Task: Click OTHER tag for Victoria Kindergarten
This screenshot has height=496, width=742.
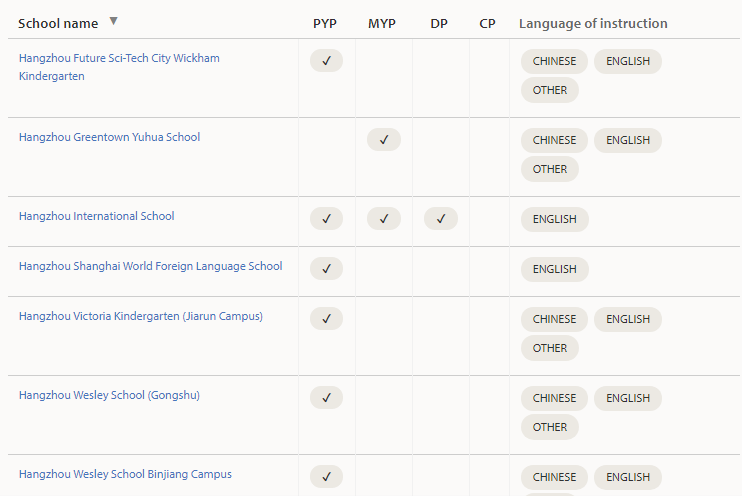Action: click(550, 348)
